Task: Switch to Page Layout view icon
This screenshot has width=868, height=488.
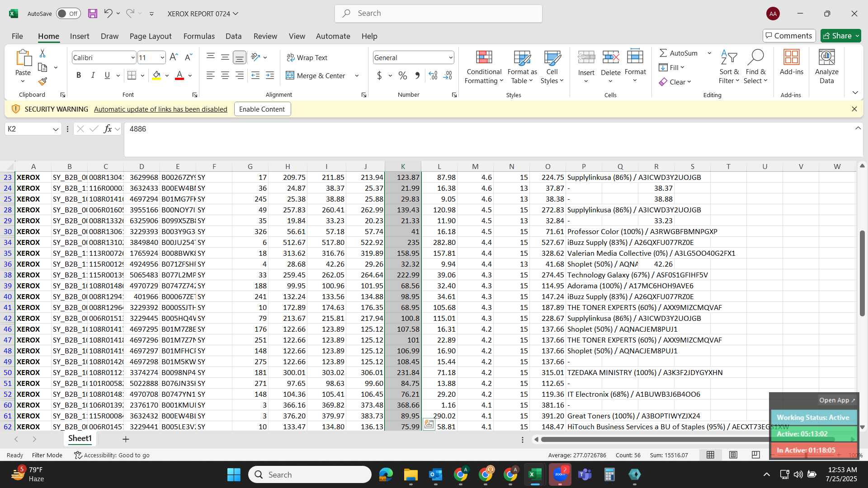Action: pos(733,455)
